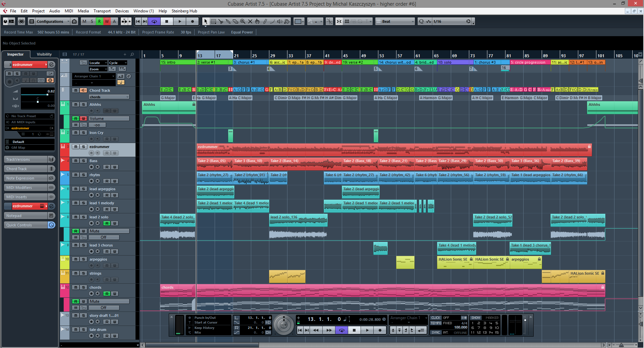
Task: Click the Add Track plus icon
Action: pyautogui.click(x=125, y=54)
